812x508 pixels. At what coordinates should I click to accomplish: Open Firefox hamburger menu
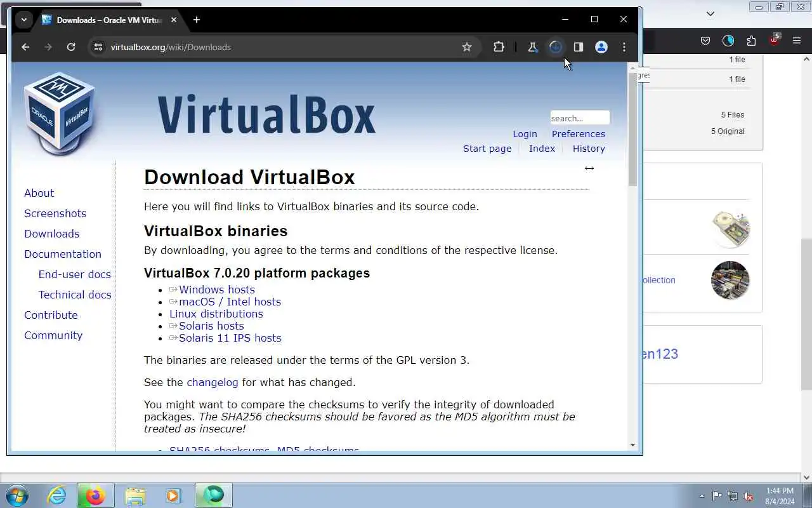coord(797,41)
